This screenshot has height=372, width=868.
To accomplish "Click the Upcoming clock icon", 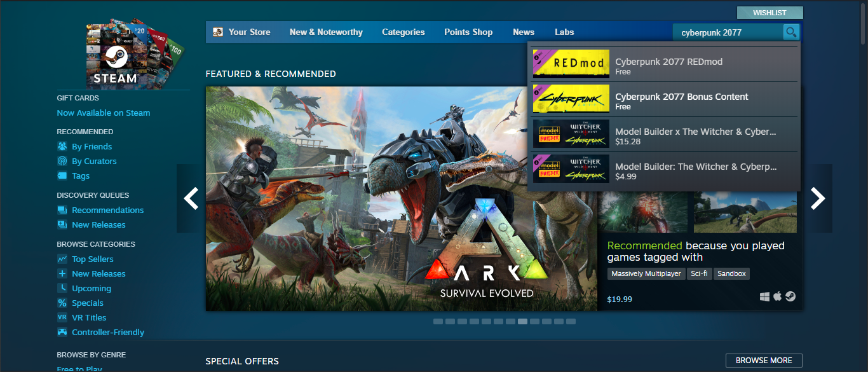I will (62, 288).
